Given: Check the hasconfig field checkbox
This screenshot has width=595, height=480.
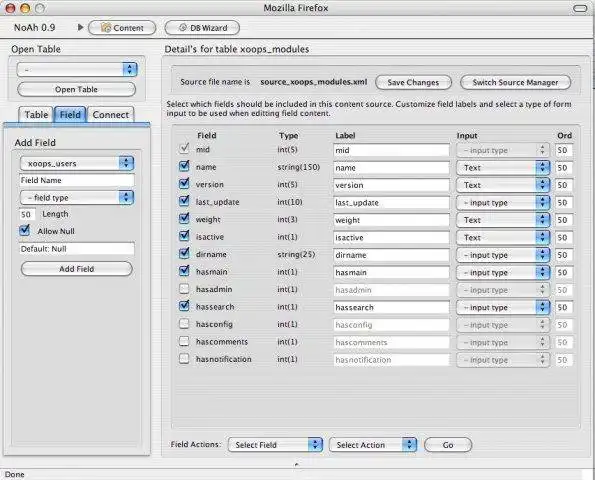Looking at the screenshot, I should coord(184,324).
